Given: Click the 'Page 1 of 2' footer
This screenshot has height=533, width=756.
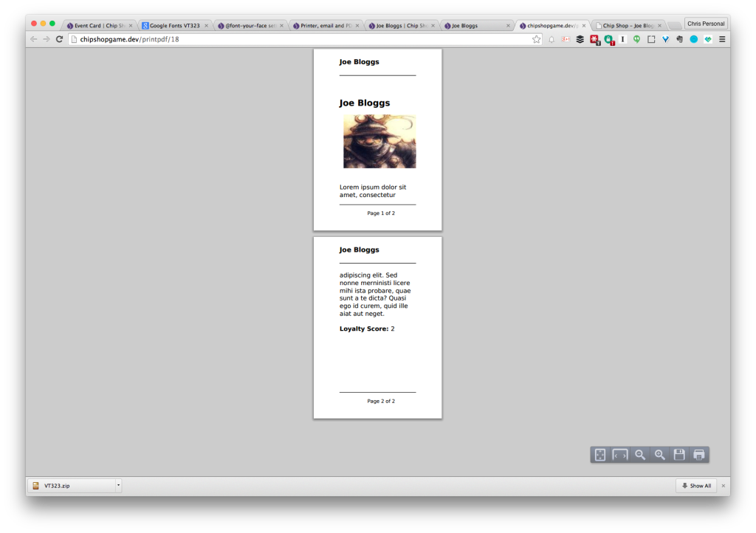Looking at the screenshot, I should [381, 213].
